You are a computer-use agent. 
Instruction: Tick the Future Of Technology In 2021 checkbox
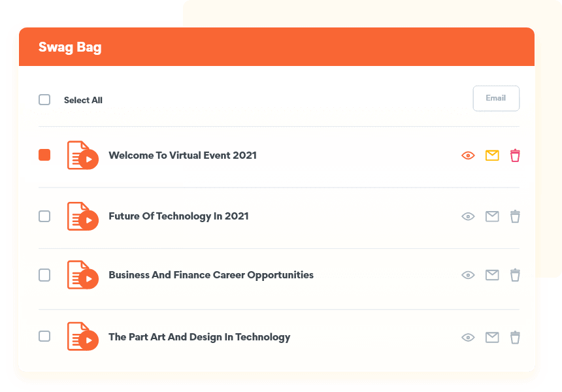(x=44, y=216)
